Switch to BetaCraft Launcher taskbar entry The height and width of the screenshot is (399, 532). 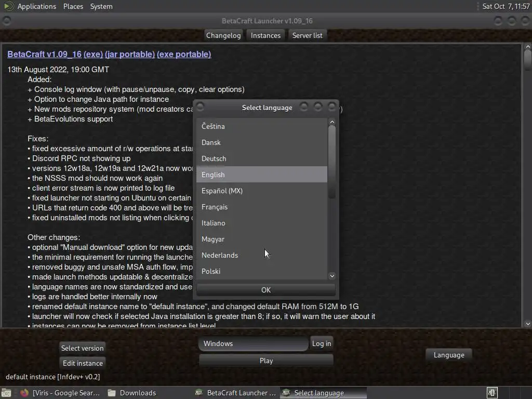pos(236,393)
